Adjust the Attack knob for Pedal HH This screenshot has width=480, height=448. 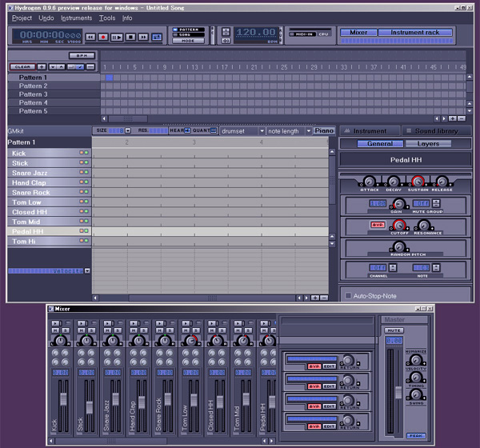[x=369, y=182]
